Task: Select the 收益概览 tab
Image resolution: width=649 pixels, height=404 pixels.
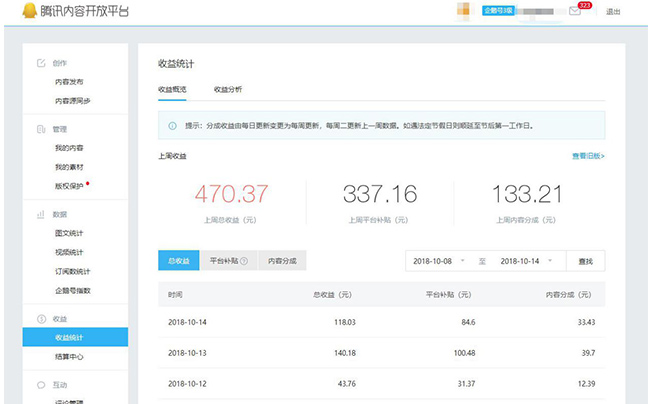Action: coord(172,89)
